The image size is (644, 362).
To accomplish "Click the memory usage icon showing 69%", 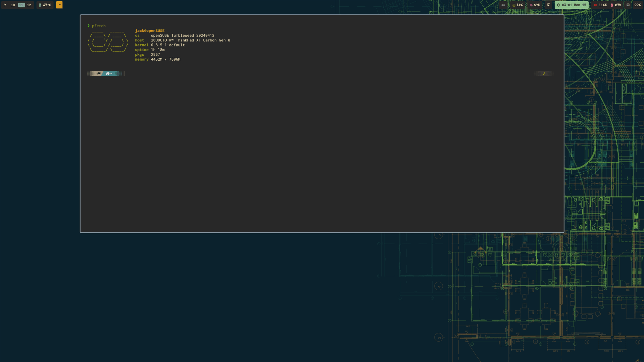I will (x=531, y=5).
